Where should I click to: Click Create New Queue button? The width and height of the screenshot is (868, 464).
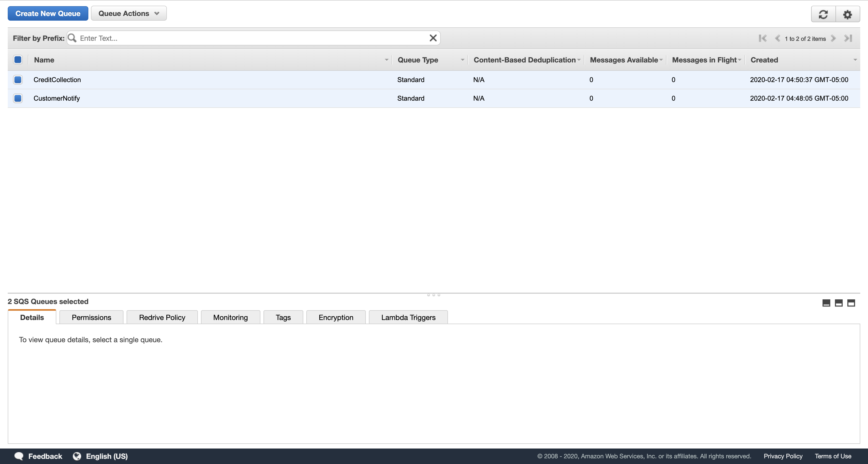[x=48, y=13]
